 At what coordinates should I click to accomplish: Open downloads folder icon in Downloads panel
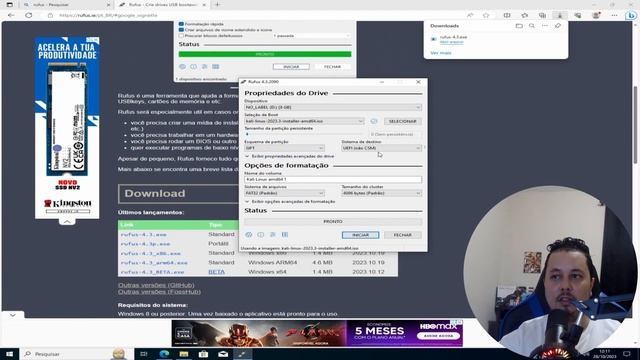[519, 26]
